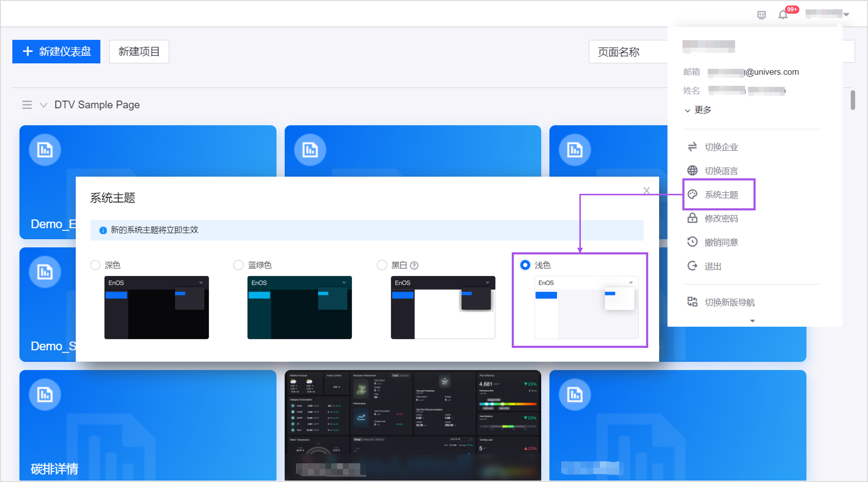This screenshot has width=868, height=482.
Task: Select the 黑白 theme radio button
Action: click(382, 265)
